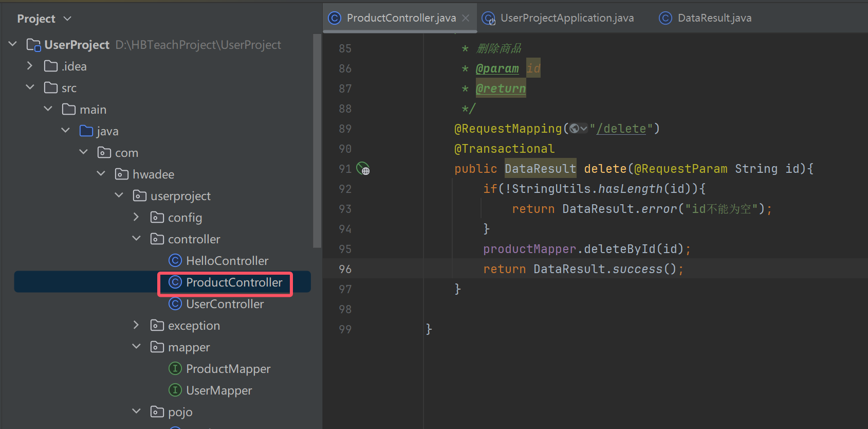This screenshot has width=868, height=429.
Task: Open UserController in the project tree
Action: [225, 303]
